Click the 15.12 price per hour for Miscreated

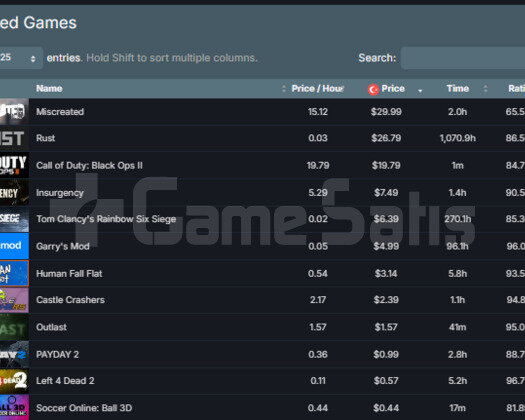[318, 112]
